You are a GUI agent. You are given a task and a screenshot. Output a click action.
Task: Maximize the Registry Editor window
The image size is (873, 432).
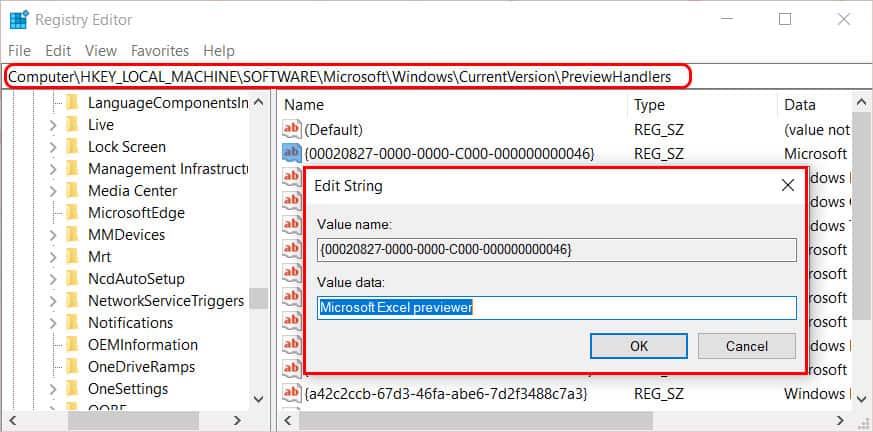click(x=785, y=19)
